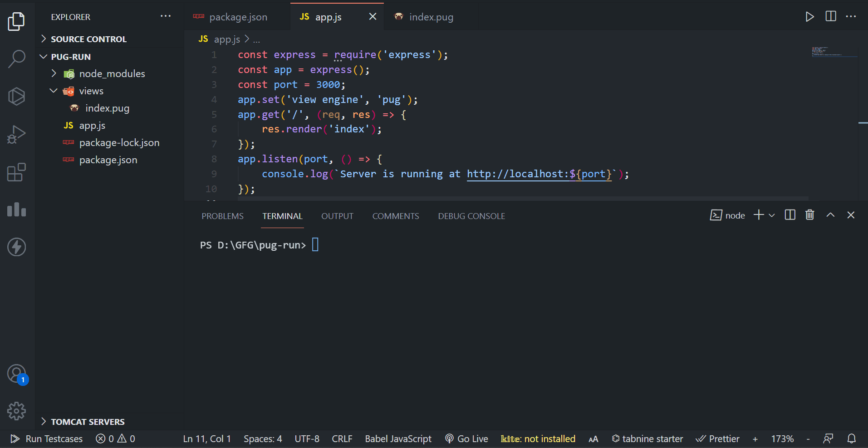This screenshot has height=448, width=868.
Task: Maximize terminal panel with up chevron
Action: click(x=830, y=215)
